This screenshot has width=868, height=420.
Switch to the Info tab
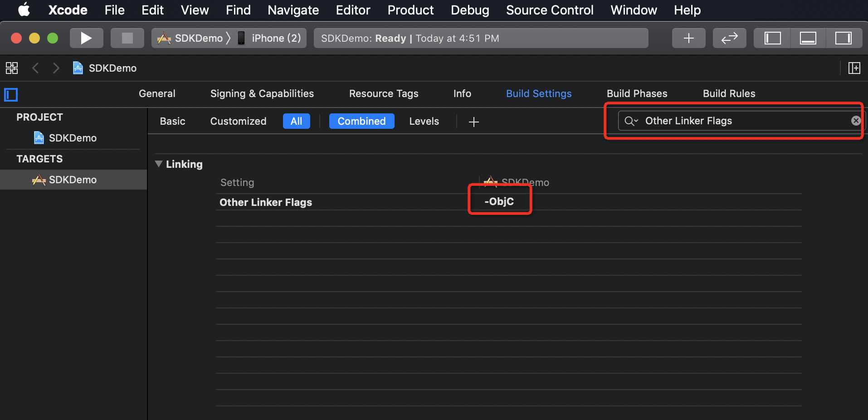click(x=462, y=93)
